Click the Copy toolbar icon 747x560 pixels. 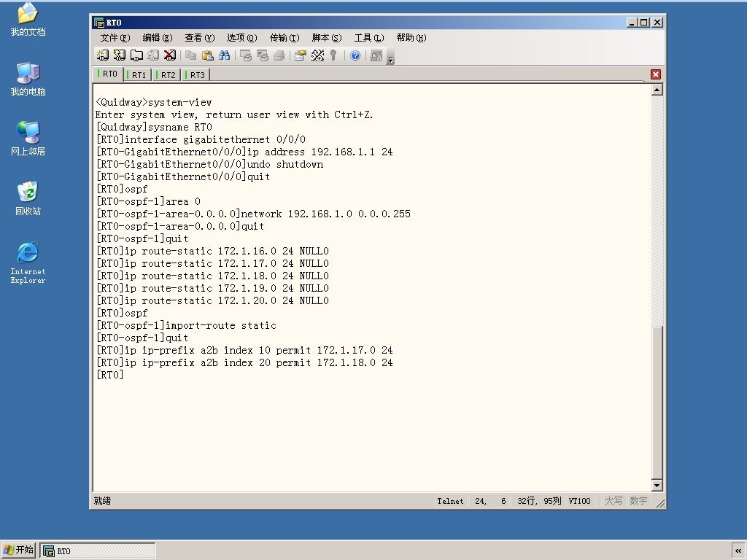pyautogui.click(x=190, y=55)
